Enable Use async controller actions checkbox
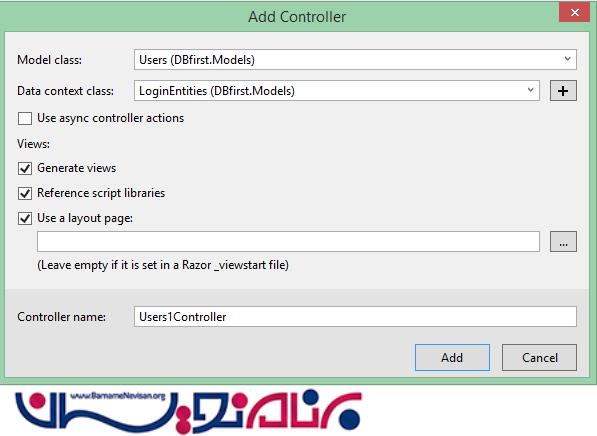The width and height of the screenshot is (597, 436). click(x=25, y=118)
